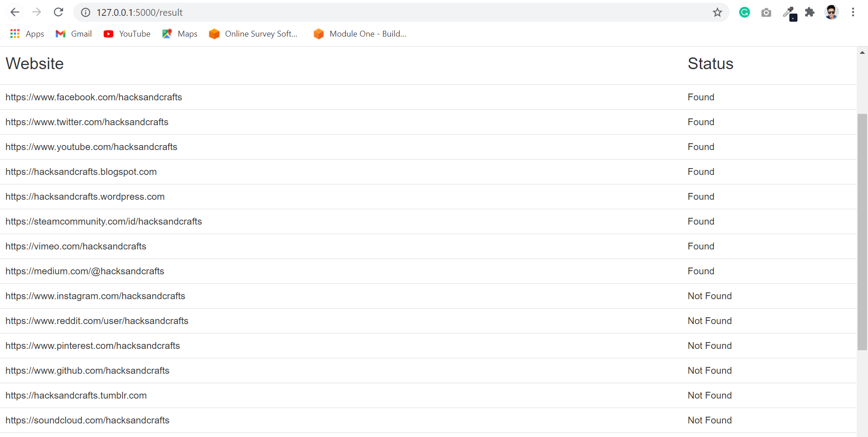Click the Found status in blogspot row

[x=701, y=172]
